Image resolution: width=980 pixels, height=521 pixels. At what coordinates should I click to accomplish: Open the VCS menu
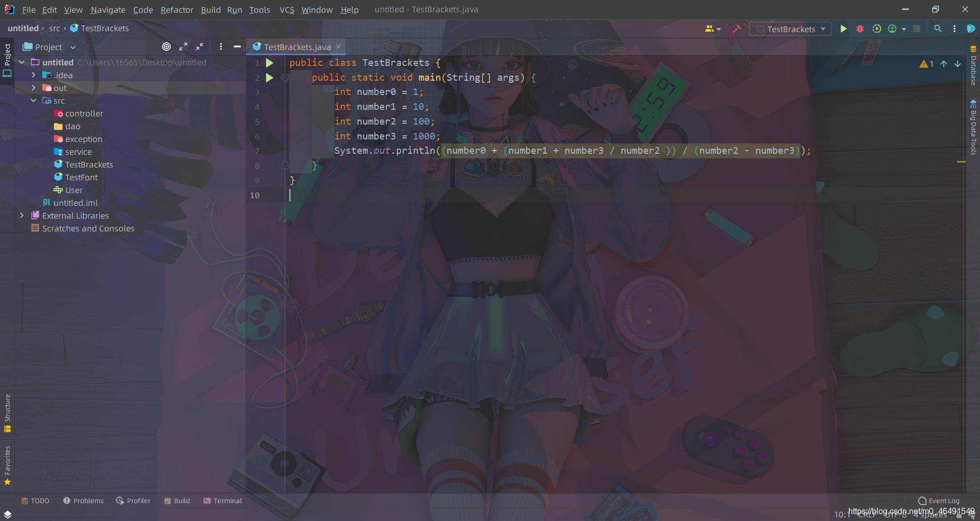coord(287,10)
